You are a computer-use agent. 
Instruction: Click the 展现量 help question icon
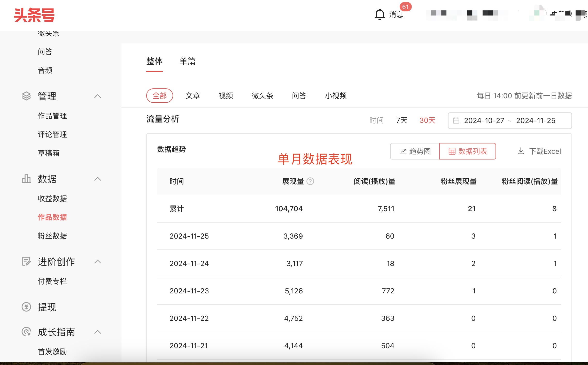[x=310, y=181]
